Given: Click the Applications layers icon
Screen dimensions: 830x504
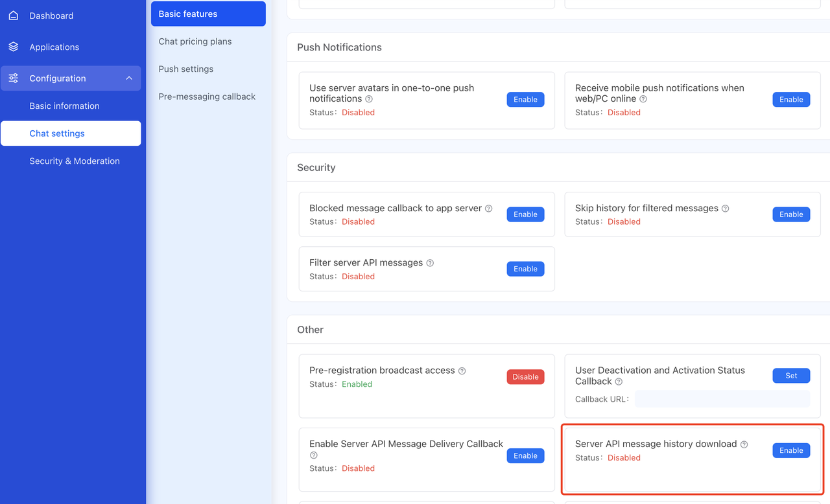Looking at the screenshot, I should pos(14,47).
